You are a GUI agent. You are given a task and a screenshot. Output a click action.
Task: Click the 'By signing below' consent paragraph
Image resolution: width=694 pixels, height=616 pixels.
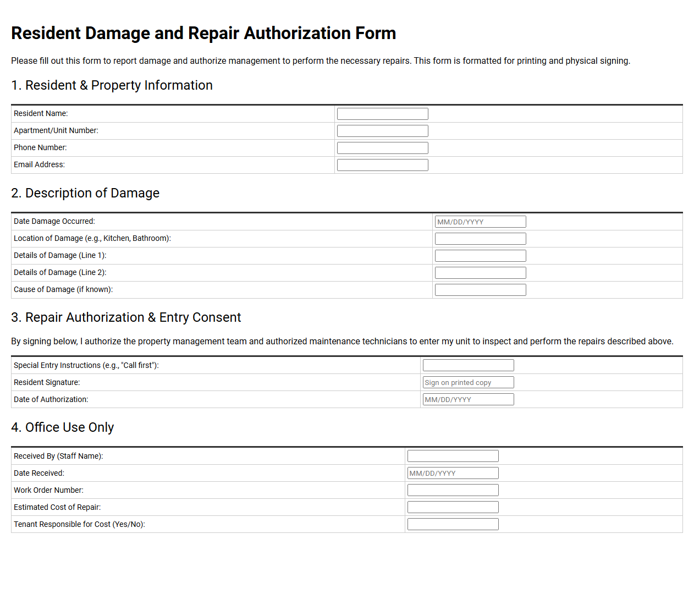342,341
